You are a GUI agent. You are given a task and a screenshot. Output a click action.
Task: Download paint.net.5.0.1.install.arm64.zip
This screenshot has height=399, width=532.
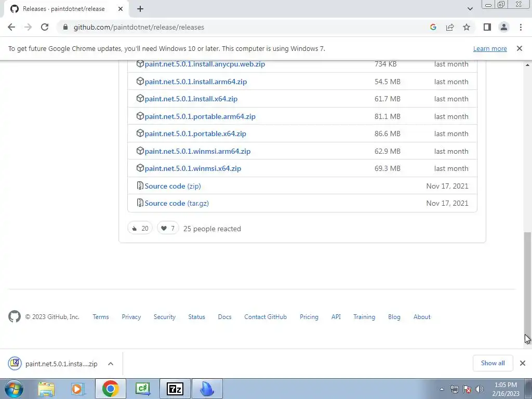point(196,82)
